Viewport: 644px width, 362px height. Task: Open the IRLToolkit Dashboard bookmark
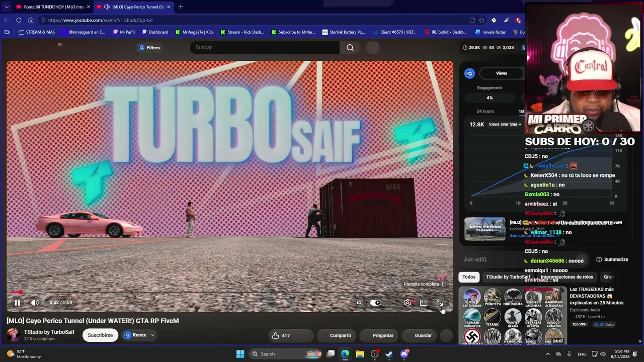pos(446,32)
